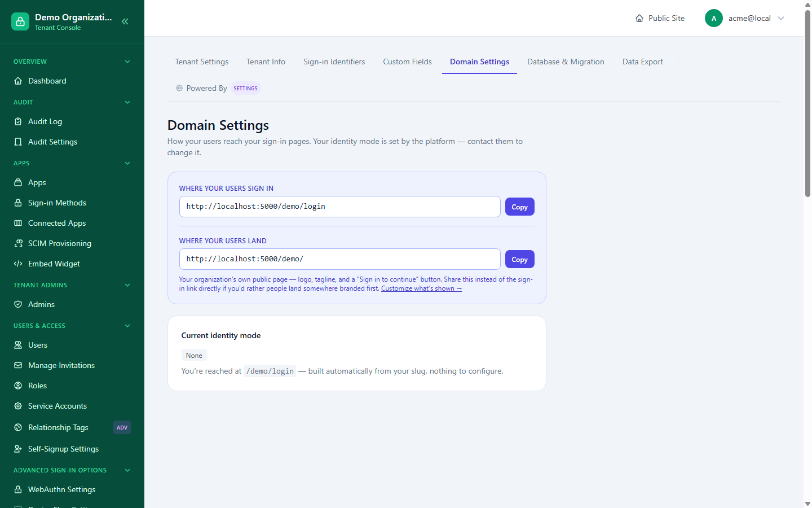Click the Roles icon in sidebar
Image resolution: width=812 pixels, height=508 pixels.
coord(18,386)
